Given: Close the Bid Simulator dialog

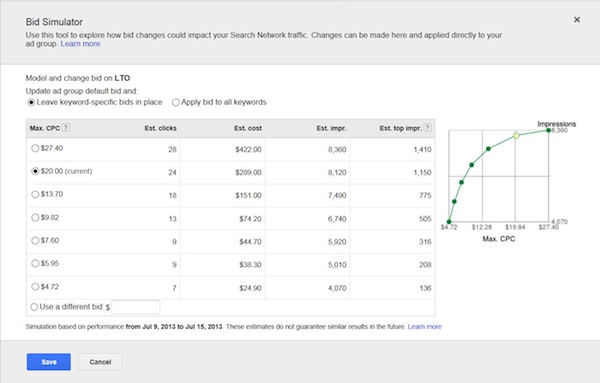Looking at the screenshot, I should tap(577, 20).
